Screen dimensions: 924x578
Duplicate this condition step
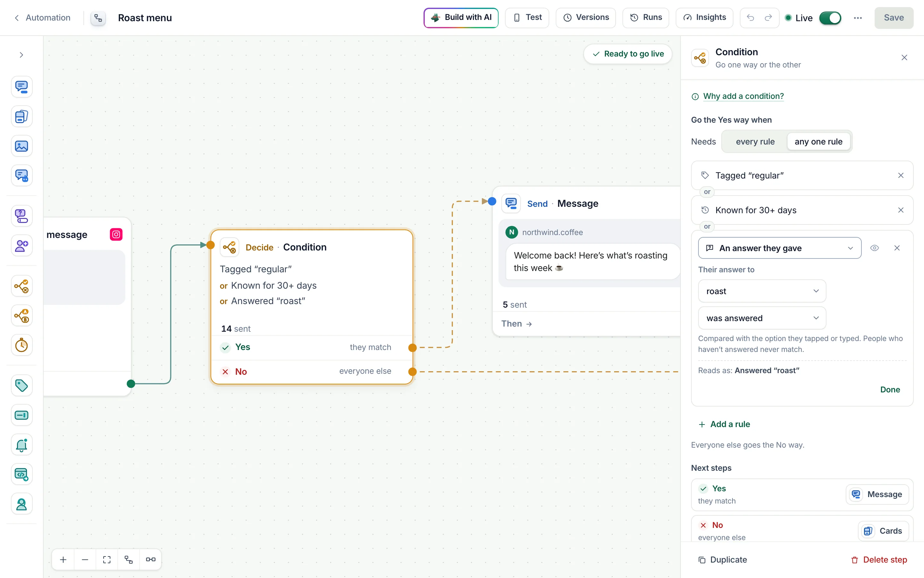(723, 560)
